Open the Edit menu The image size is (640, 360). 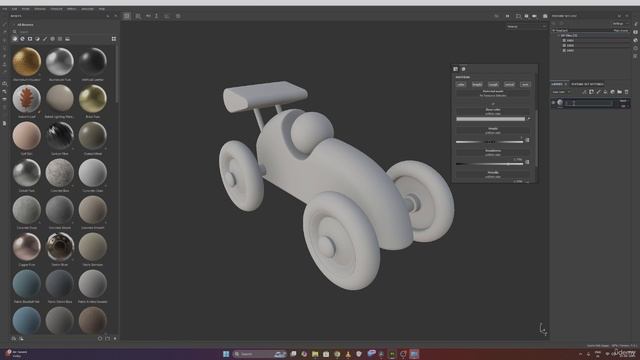14,9
